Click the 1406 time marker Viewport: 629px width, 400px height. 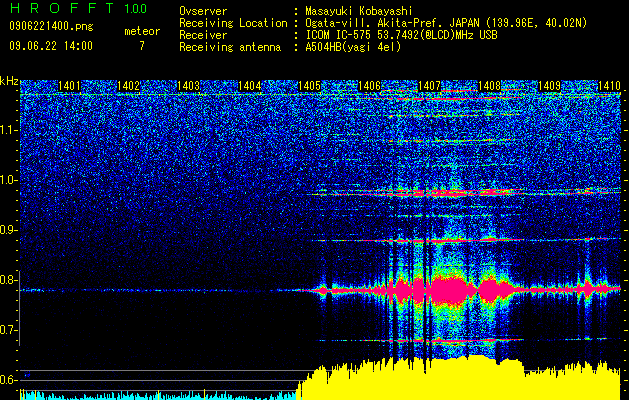[x=369, y=86]
